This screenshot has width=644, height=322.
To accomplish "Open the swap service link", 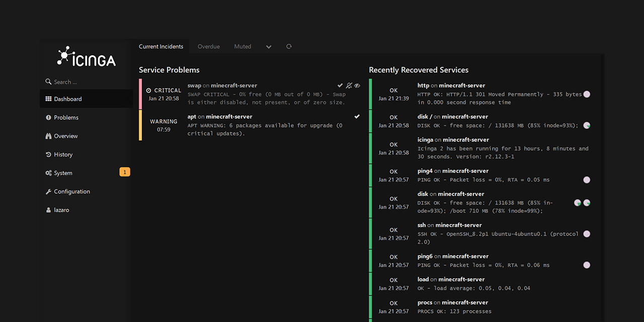I will pyautogui.click(x=194, y=86).
